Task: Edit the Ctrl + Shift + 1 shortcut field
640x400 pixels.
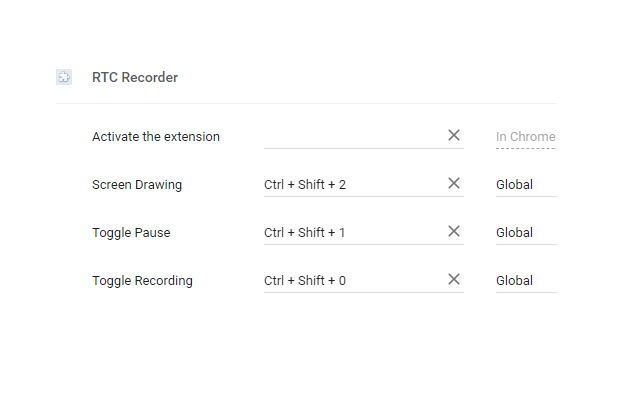Action: 354,233
